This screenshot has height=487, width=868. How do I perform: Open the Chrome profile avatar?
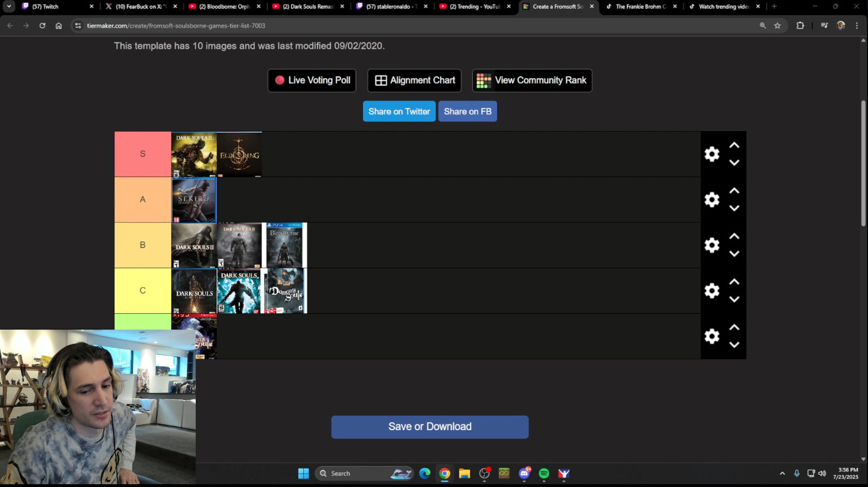(x=841, y=26)
